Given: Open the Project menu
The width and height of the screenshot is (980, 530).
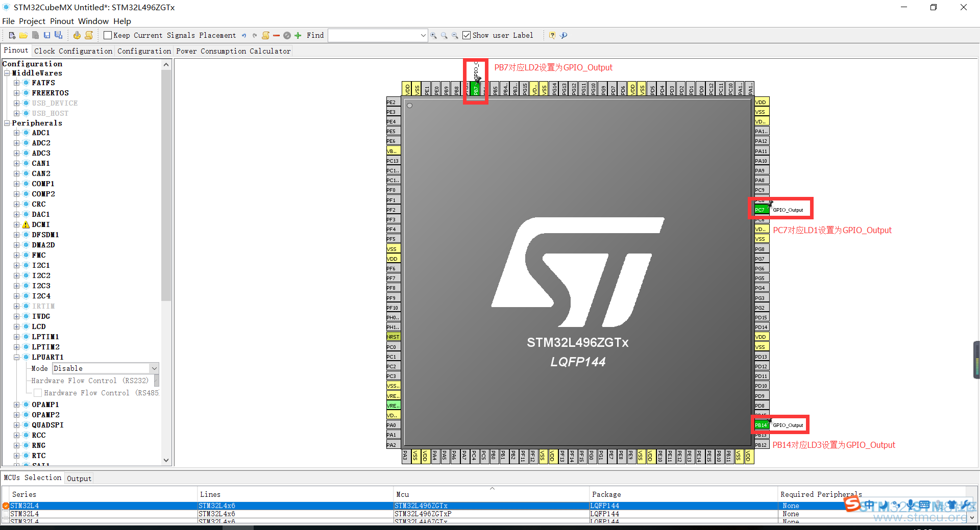Looking at the screenshot, I should [32, 21].
